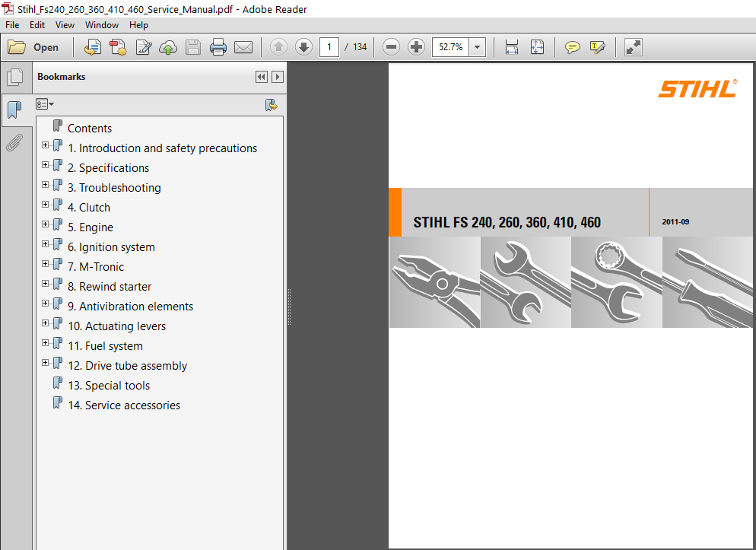
Task: Expand the 6. Ignition system bookmark
Action: coord(45,243)
